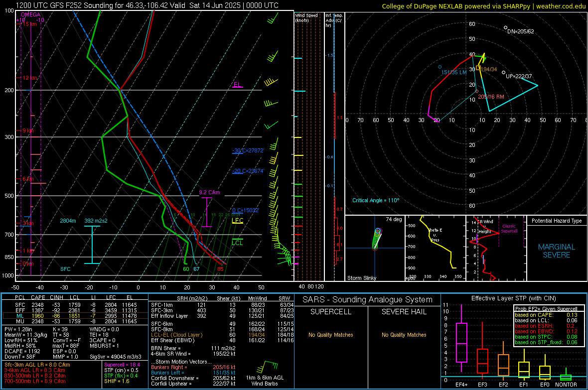Click the STP (cin) = 0.5 value
Image resolution: width=588 pixels, height=390 pixels.
121,370
